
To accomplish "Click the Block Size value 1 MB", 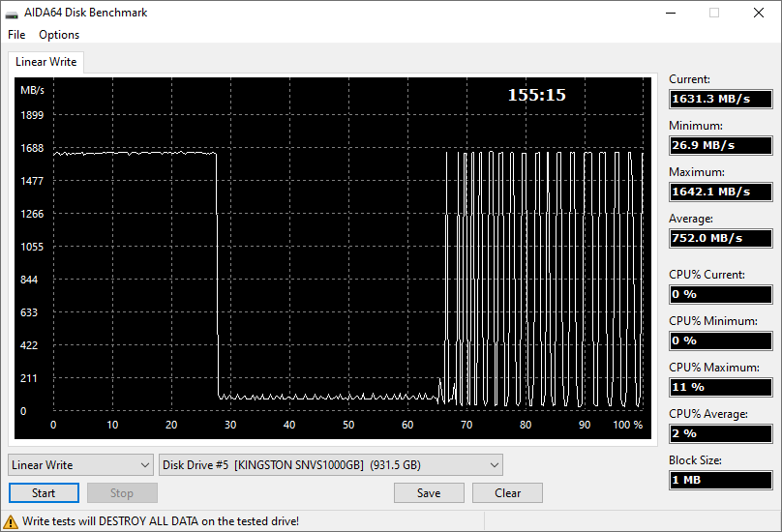I will pyautogui.click(x=721, y=480).
